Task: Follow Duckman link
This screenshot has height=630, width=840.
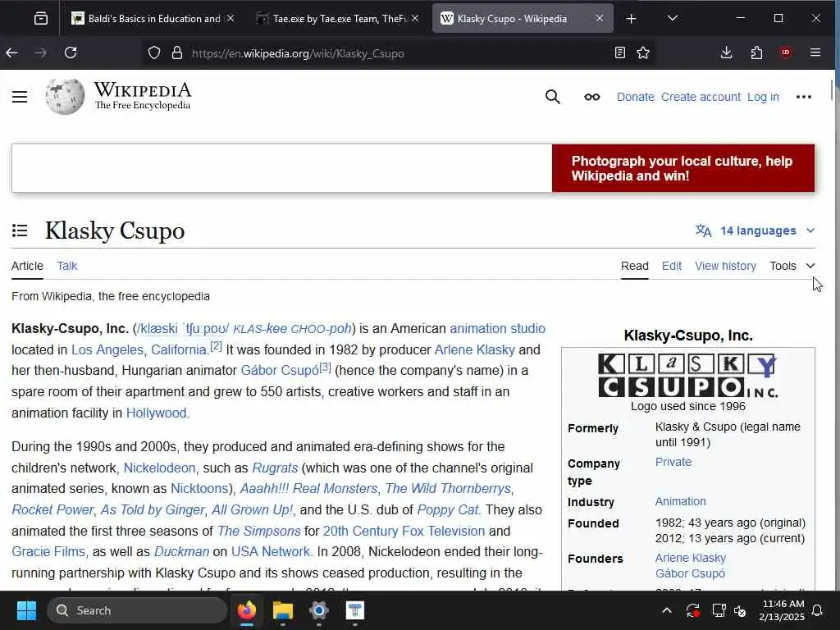Action: (x=181, y=552)
